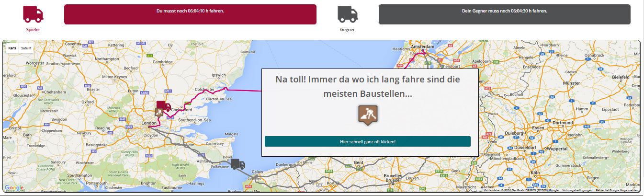Open 'Fehler bei Google Maps melden' link

(617, 190)
